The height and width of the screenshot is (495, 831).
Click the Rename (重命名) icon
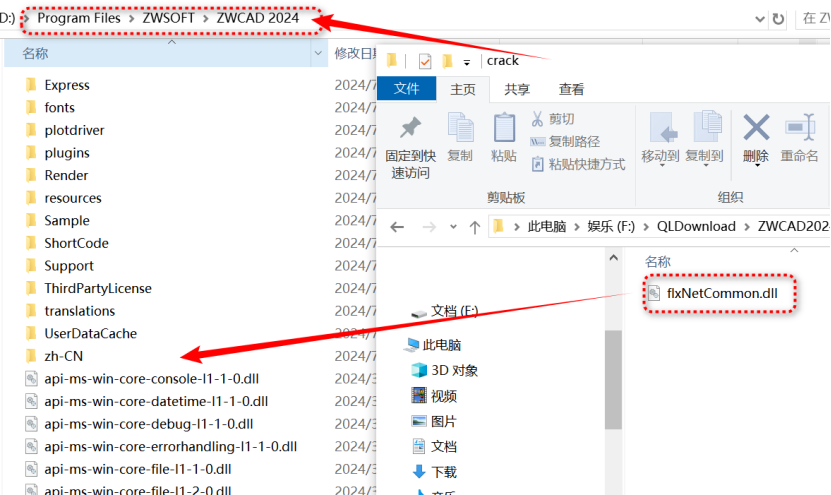point(800,127)
